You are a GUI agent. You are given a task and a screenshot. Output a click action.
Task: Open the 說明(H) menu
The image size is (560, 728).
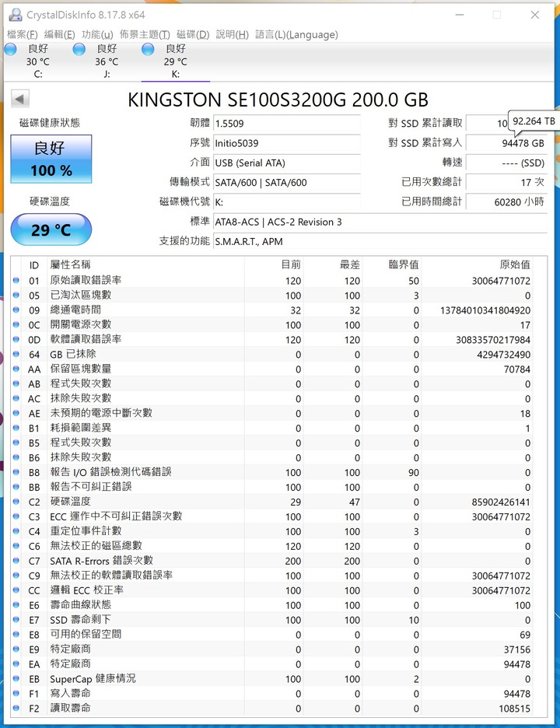(x=233, y=34)
